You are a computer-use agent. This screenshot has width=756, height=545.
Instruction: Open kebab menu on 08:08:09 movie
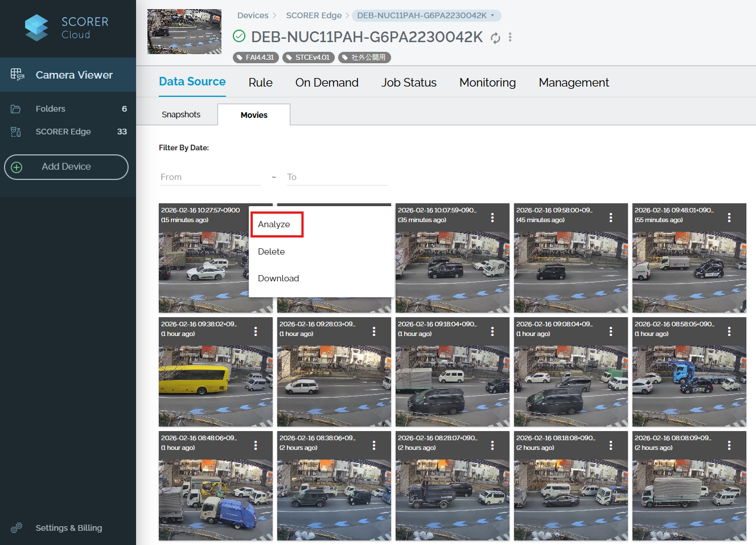729,445
